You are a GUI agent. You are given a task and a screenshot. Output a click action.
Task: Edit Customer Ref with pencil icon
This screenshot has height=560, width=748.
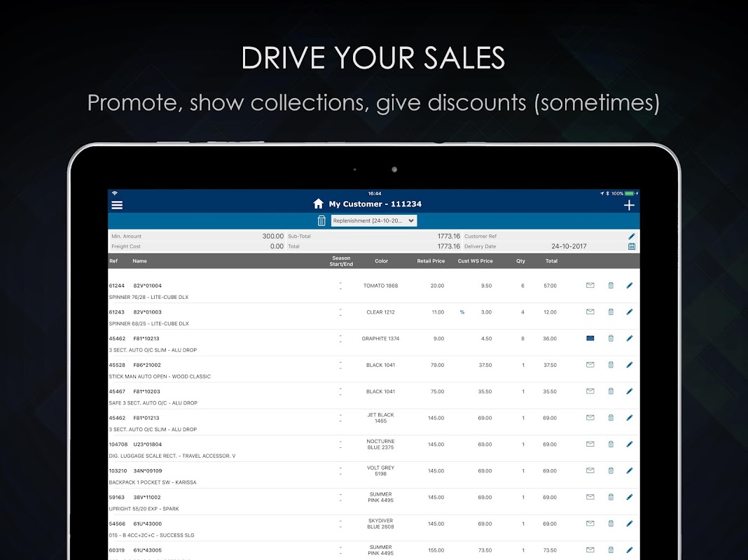click(632, 236)
